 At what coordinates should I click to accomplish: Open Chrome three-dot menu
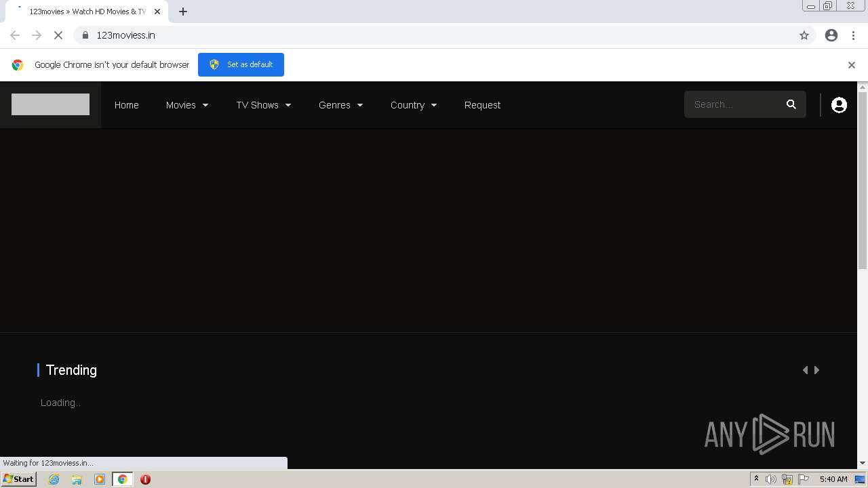(x=853, y=35)
